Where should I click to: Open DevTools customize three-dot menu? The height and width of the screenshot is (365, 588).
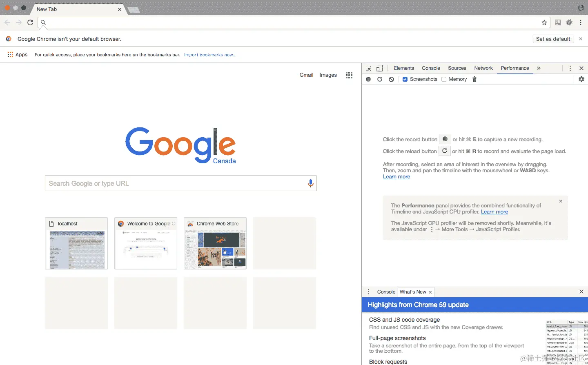(570, 68)
